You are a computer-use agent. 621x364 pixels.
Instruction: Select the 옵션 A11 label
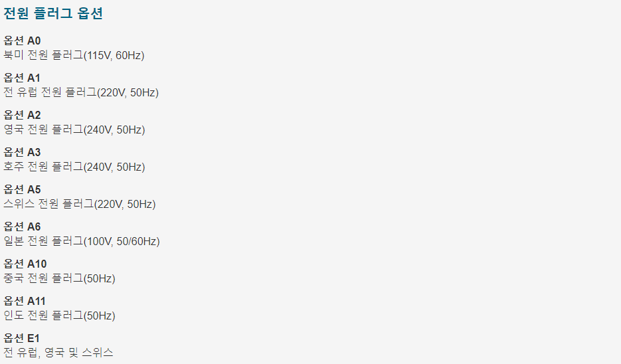(25, 302)
